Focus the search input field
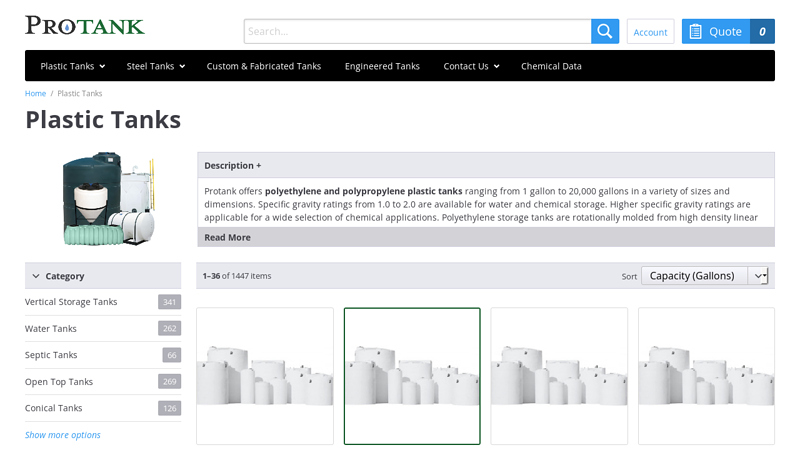 point(417,31)
